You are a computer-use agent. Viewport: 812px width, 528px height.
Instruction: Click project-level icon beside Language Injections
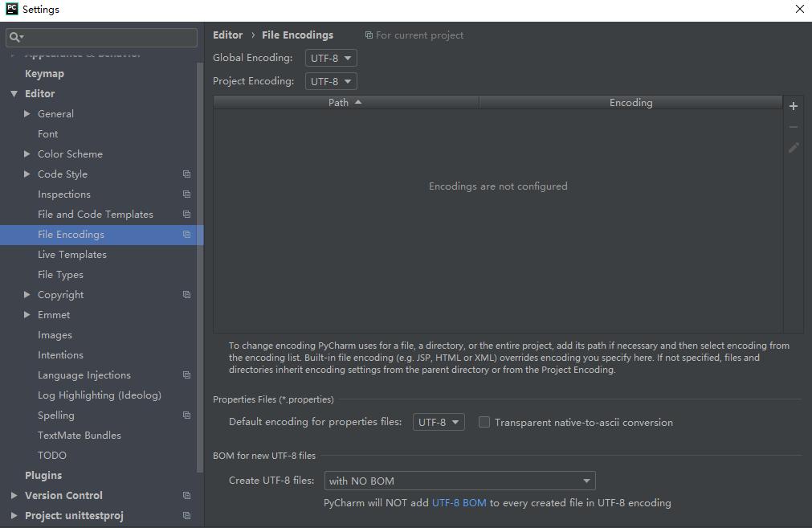(186, 375)
